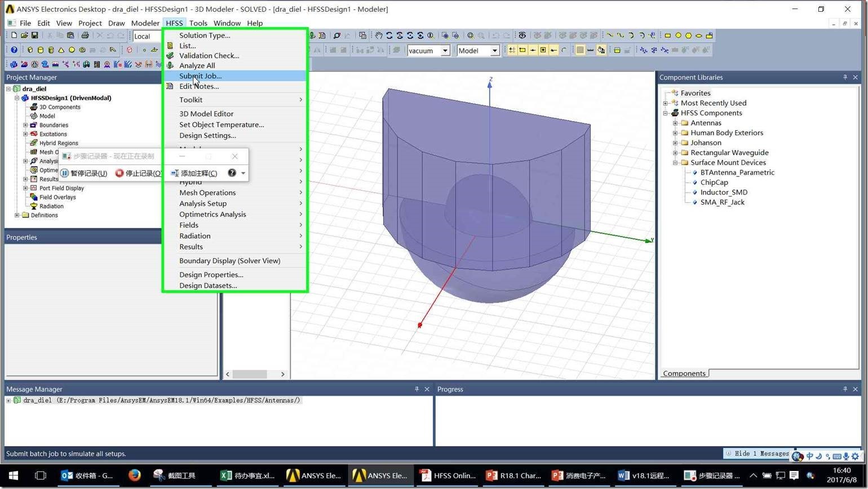
Task: Expand the Boundaries tree node
Action: 25,125
